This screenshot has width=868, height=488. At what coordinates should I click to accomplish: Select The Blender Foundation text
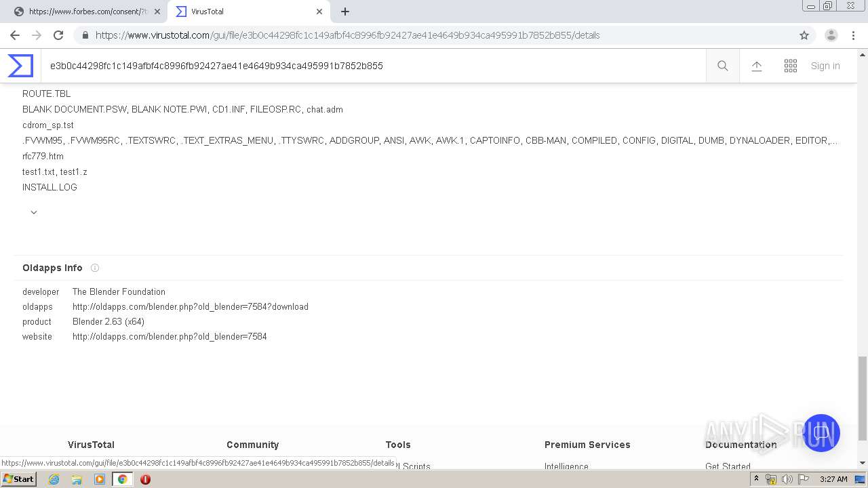click(x=119, y=291)
